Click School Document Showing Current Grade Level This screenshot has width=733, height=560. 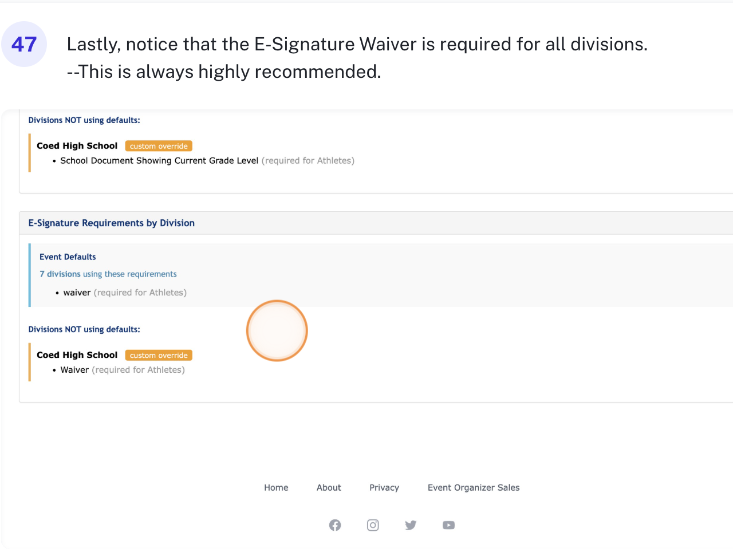(159, 161)
